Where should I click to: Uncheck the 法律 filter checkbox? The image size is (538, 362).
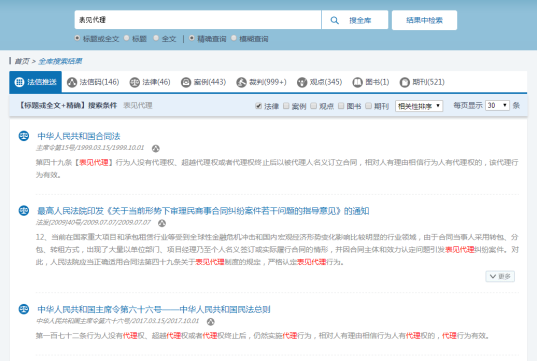pyautogui.click(x=259, y=106)
